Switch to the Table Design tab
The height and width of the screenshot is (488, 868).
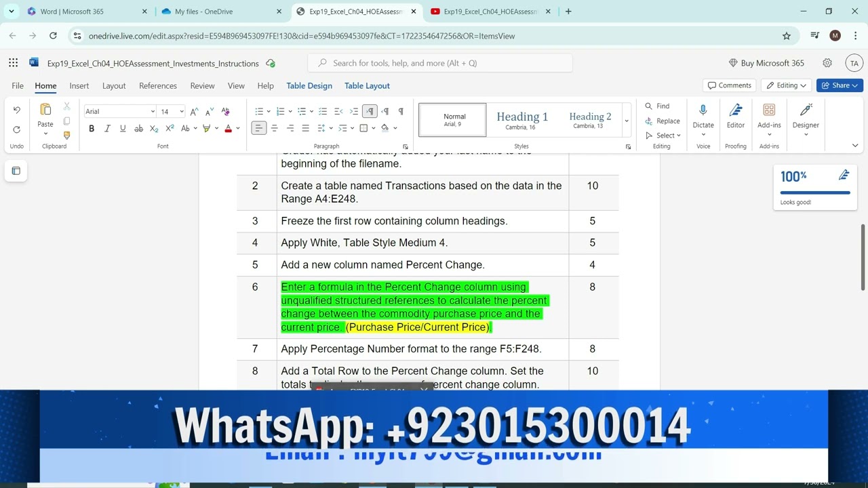pos(309,86)
